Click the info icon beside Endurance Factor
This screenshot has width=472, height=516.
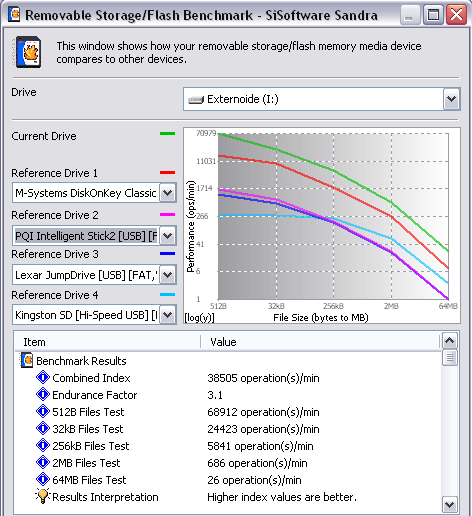click(43, 395)
